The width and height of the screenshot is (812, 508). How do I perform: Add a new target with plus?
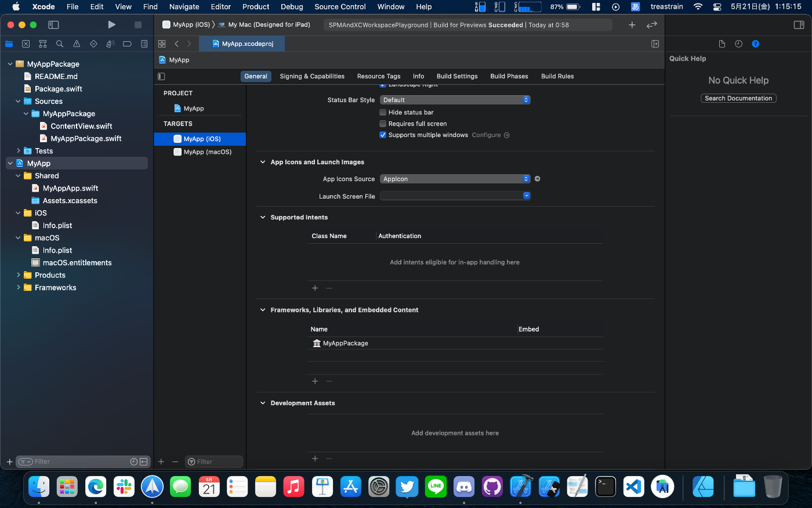tap(161, 462)
